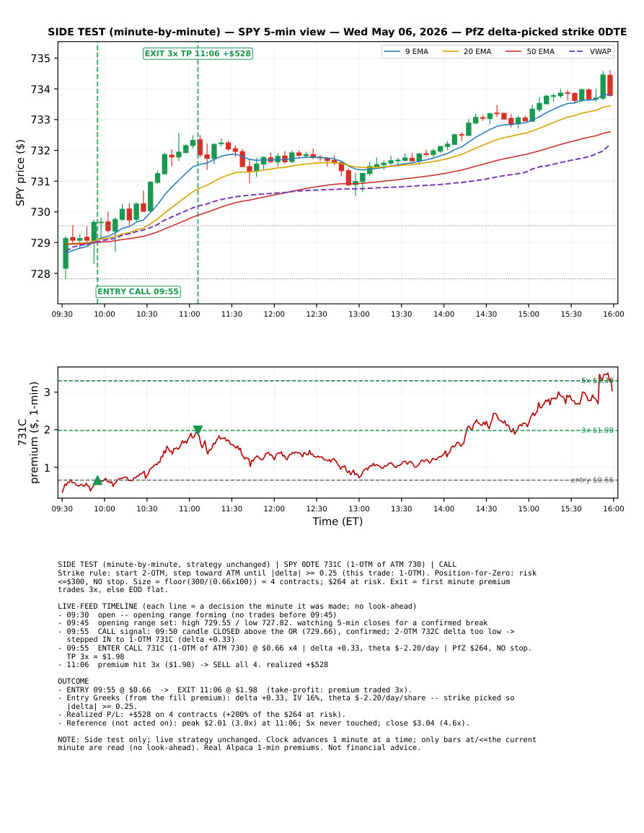The image size is (644, 833).
Task: Click the 730 price tick label
Action: [40, 213]
